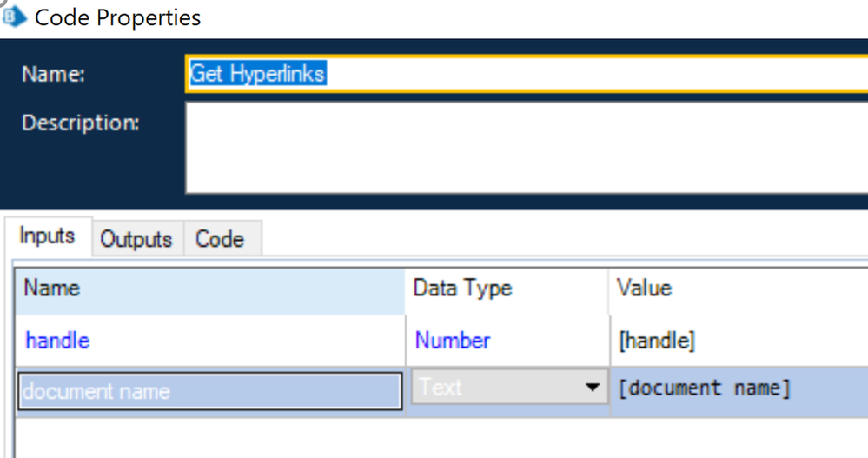Click the Data Type column header

click(x=507, y=289)
